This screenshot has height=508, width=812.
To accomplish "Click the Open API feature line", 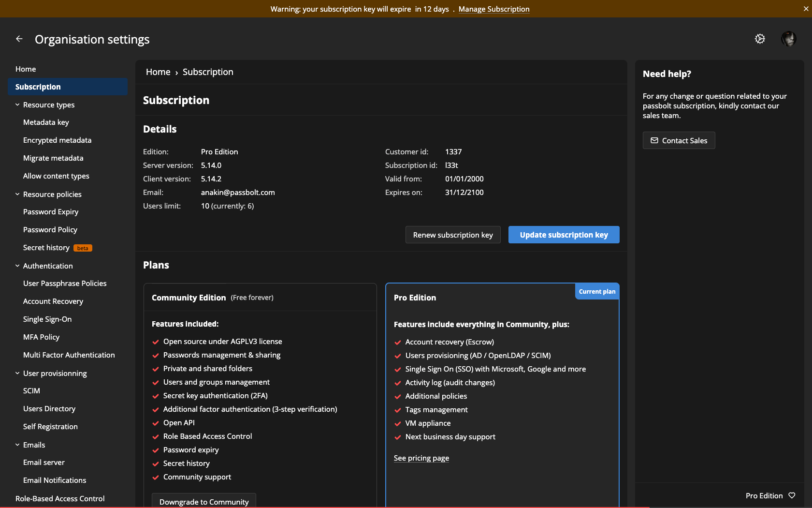I will click(179, 423).
